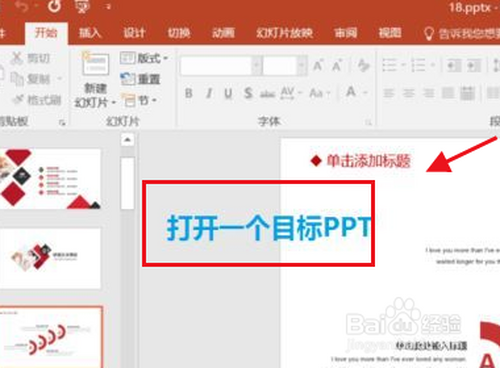Open the Layout (版式) dropdown
500x368 pixels.
(x=144, y=58)
